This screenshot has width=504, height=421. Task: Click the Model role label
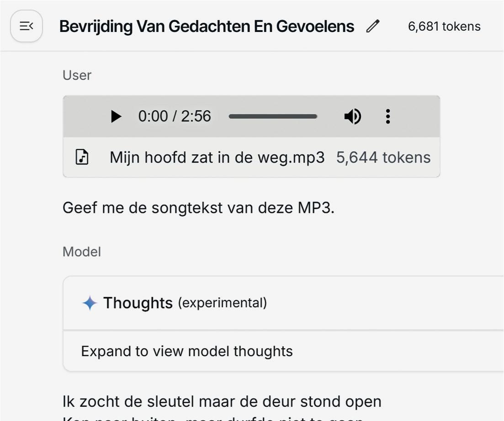[82, 252]
